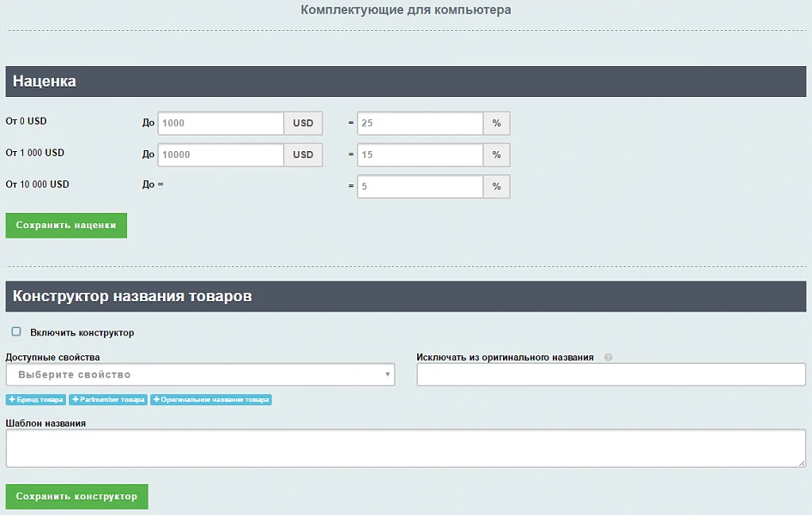Edit the markup percent field showing 15

click(420, 154)
